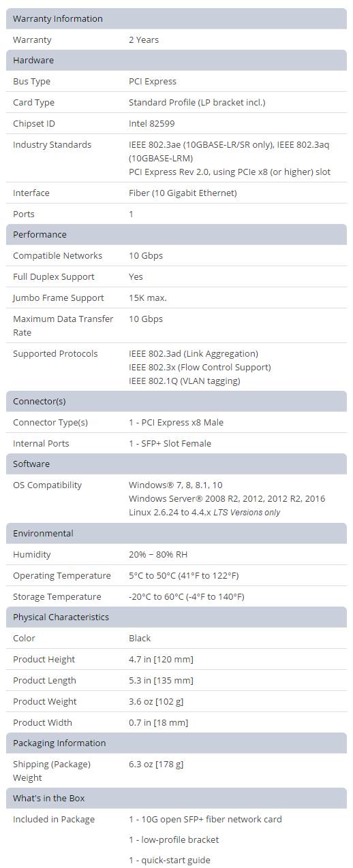This screenshot has width=353, height=868.
Task: Click the Warranty Information section header
Action: [x=176, y=18]
